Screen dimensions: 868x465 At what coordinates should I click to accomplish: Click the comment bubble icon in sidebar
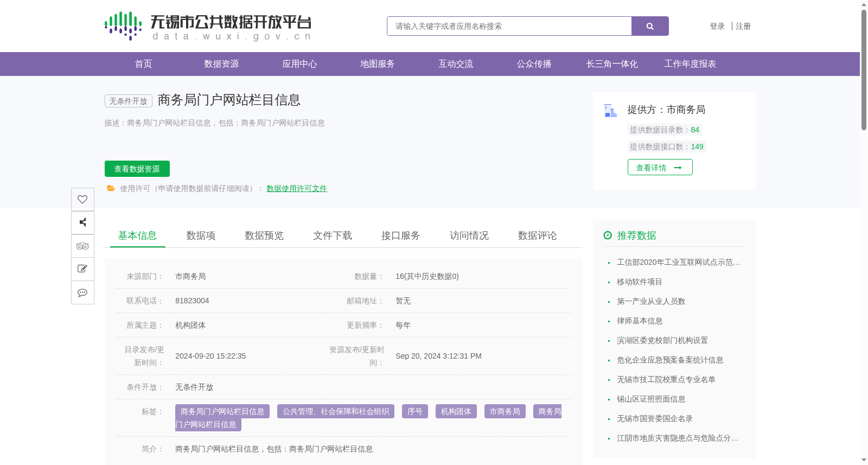pyautogui.click(x=82, y=292)
